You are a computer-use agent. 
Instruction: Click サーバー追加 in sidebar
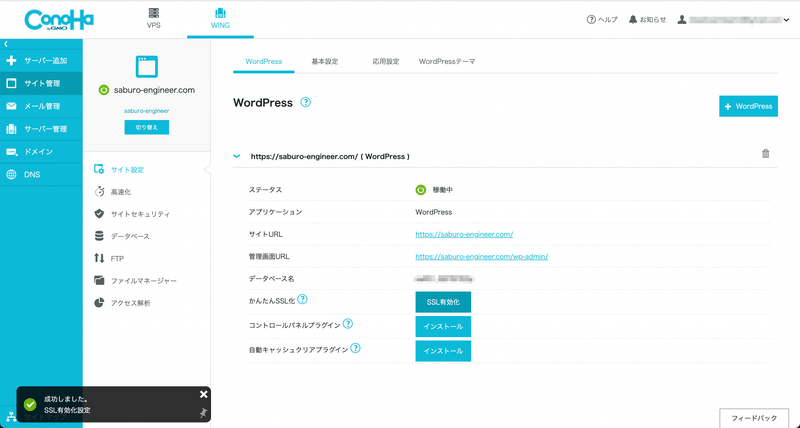(x=41, y=61)
